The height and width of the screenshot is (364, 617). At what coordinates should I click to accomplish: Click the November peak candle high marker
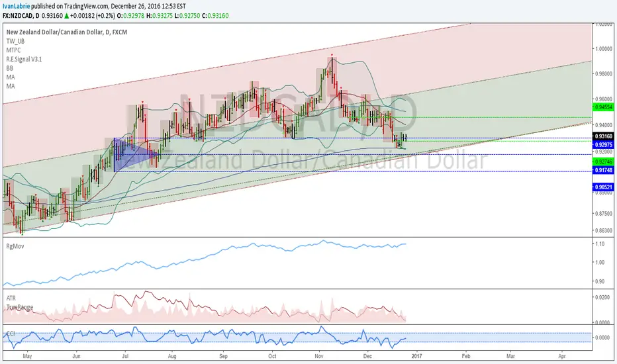(x=332, y=56)
